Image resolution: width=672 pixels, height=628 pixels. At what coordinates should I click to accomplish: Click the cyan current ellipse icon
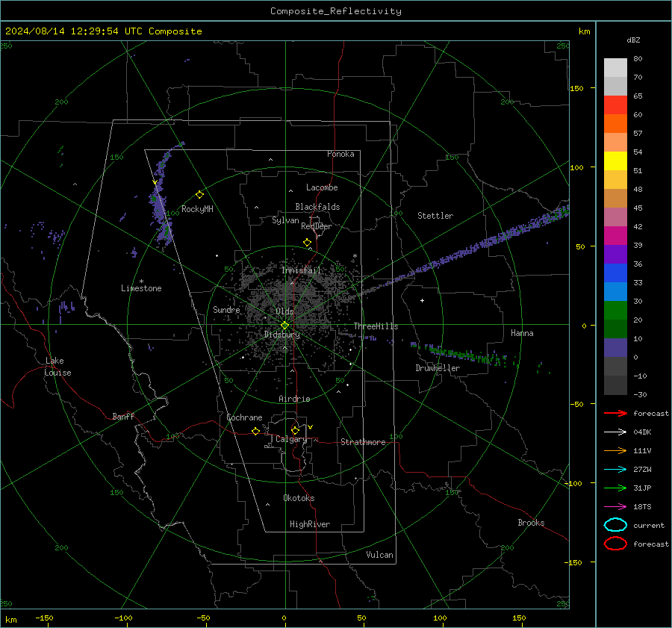615,525
